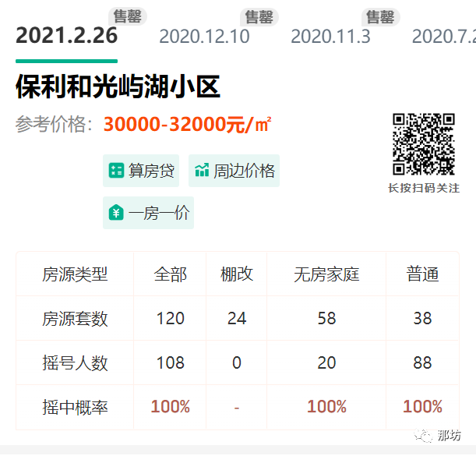Click the 100% probability under 无房家庭
Image resolution: width=476 pixels, height=456 pixels.
click(x=326, y=406)
